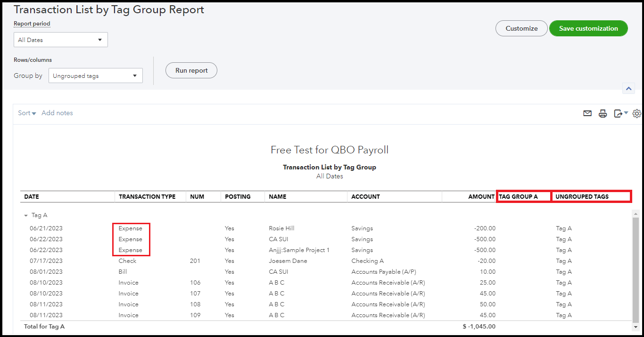
Task: Click the Customize button
Action: pos(521,28)
